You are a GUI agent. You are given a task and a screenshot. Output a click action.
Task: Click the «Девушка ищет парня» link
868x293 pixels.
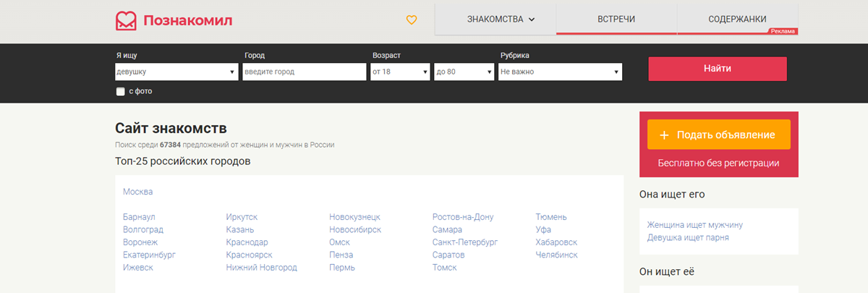tap(687, 237)
